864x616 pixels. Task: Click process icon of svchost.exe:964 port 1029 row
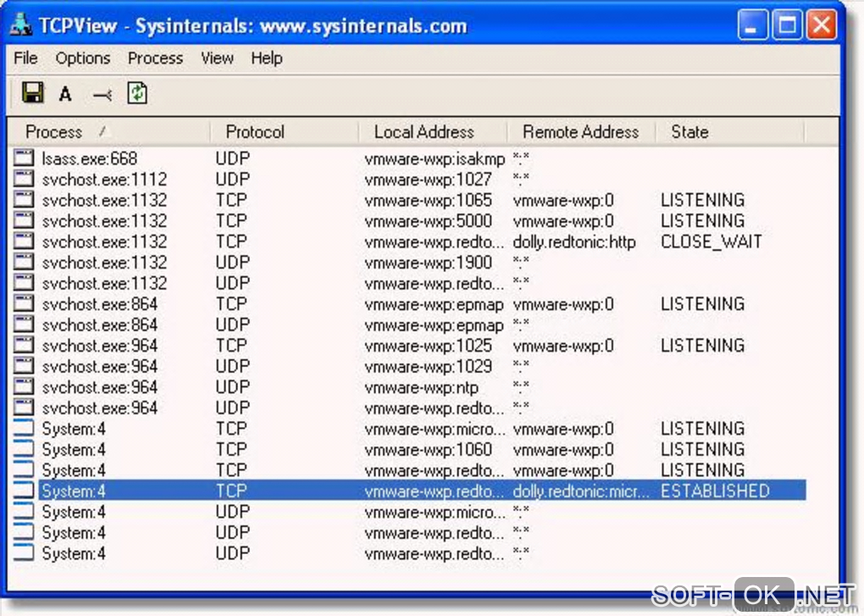tap(24, 366)
